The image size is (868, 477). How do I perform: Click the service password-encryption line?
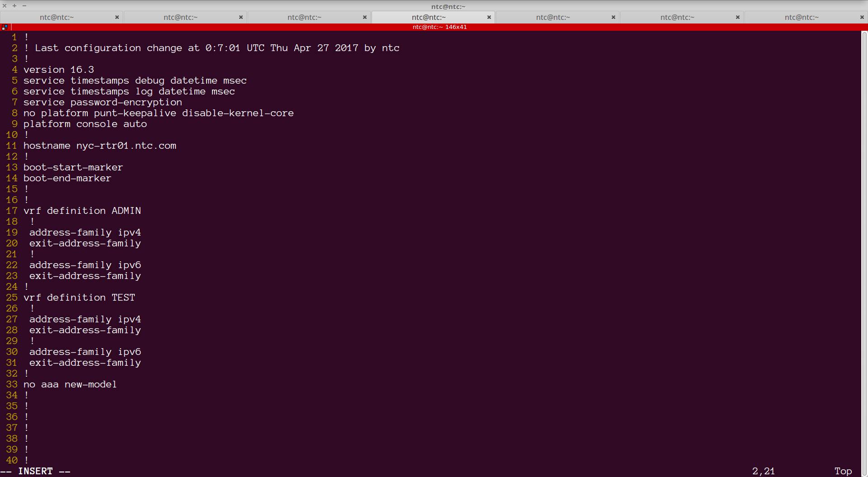(x=103, y=102)
